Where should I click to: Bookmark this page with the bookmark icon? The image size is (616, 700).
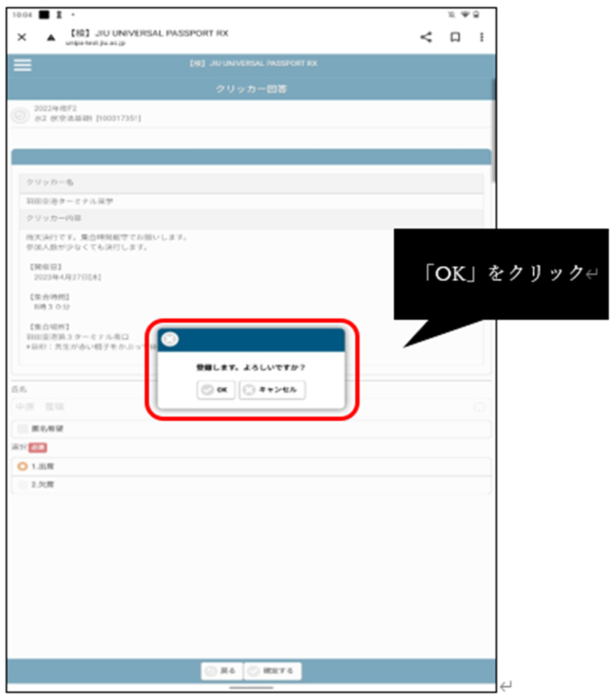click(x=455, y=37)
